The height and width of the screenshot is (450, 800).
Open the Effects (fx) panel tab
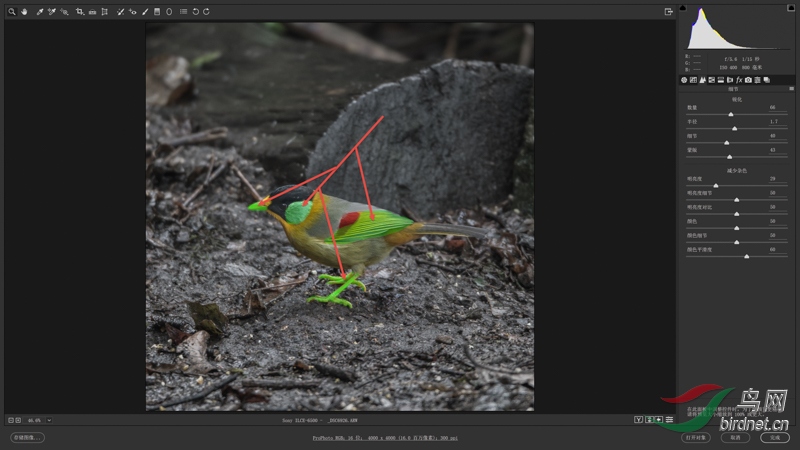[738, 79]
